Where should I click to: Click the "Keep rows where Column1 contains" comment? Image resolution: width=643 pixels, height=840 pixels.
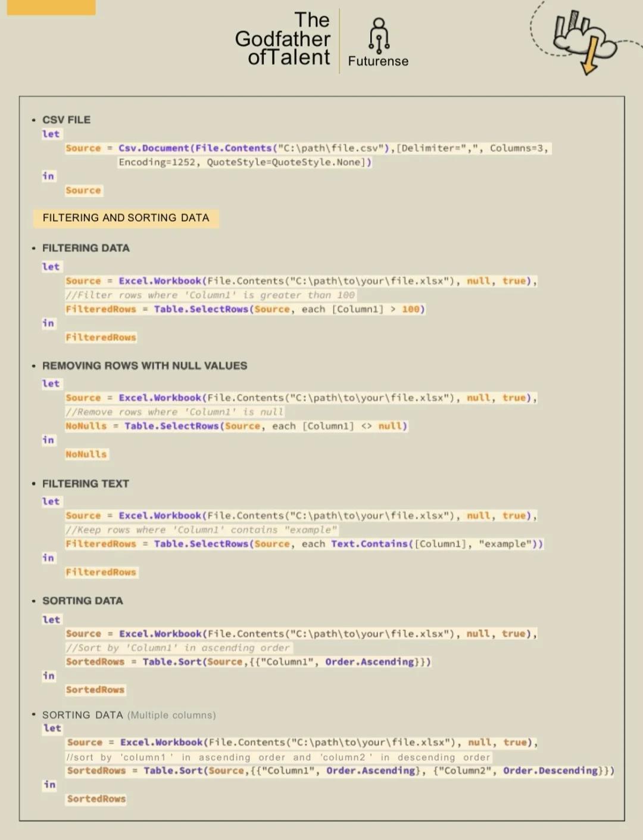pos(201,530)
